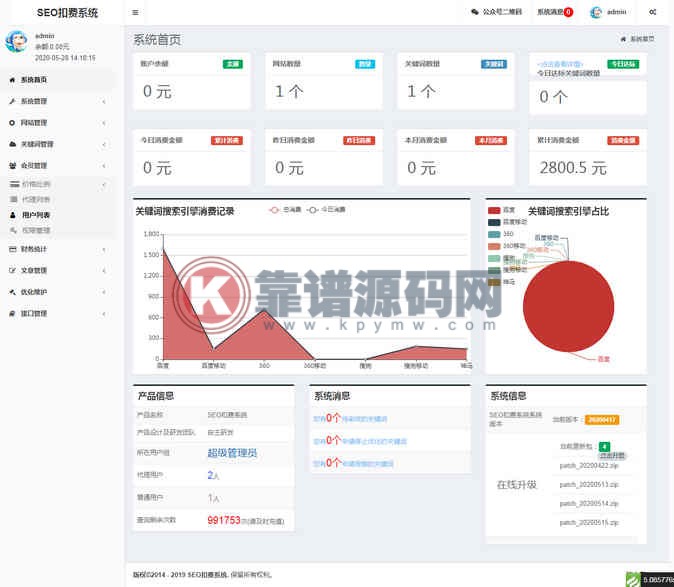Click the edit icon for 文章管理

click(12, 270)
